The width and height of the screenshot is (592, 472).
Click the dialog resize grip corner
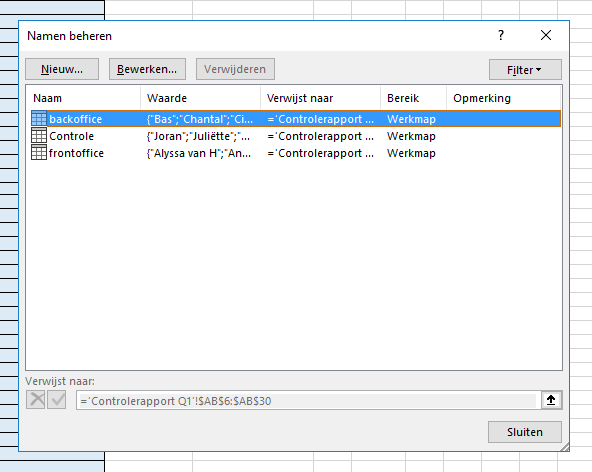(564, 447)
